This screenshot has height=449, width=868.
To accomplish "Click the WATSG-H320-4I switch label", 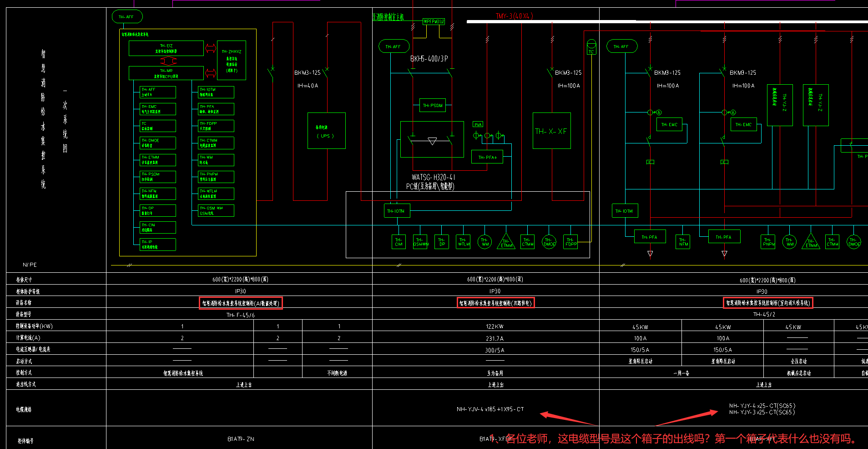I will 433,177.
